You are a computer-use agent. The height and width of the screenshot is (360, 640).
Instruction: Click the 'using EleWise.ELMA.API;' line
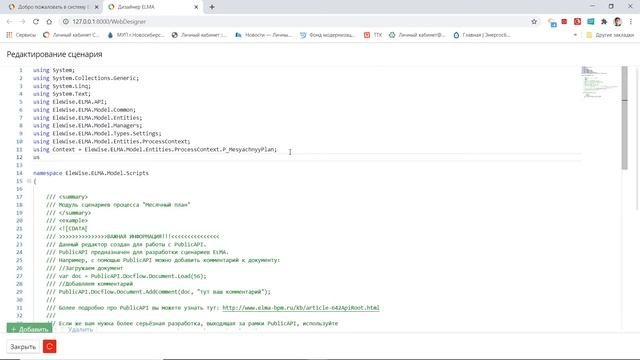click(x=70, y=102)
